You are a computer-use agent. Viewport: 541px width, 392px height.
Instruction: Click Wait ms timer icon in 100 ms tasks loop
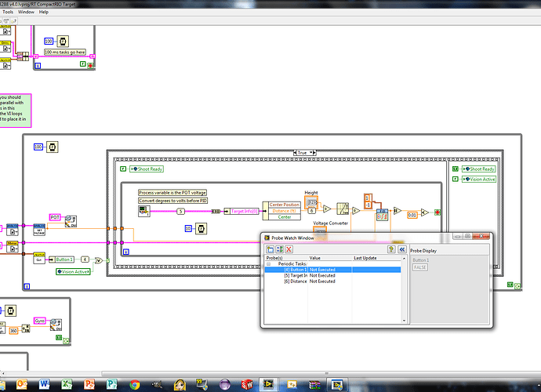(63, 42)
